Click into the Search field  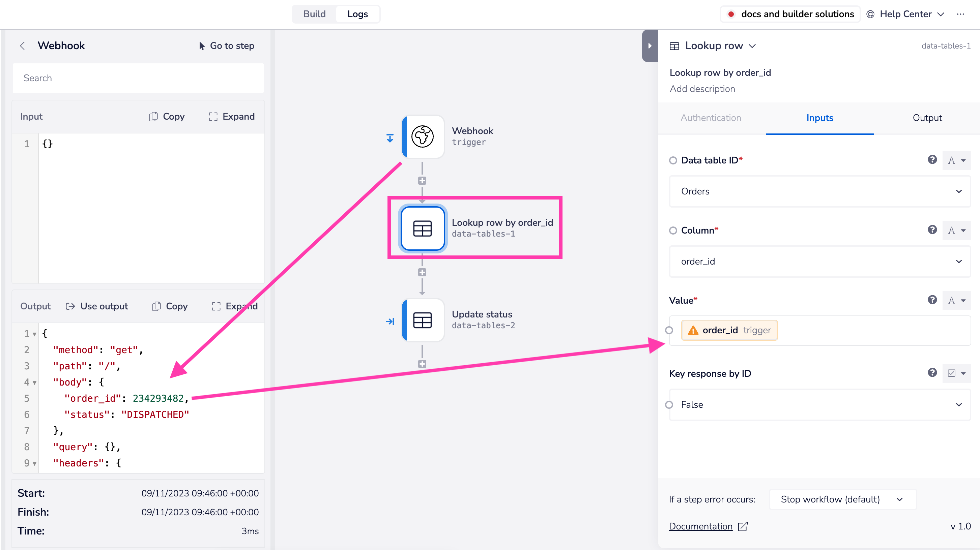(138, 78)
